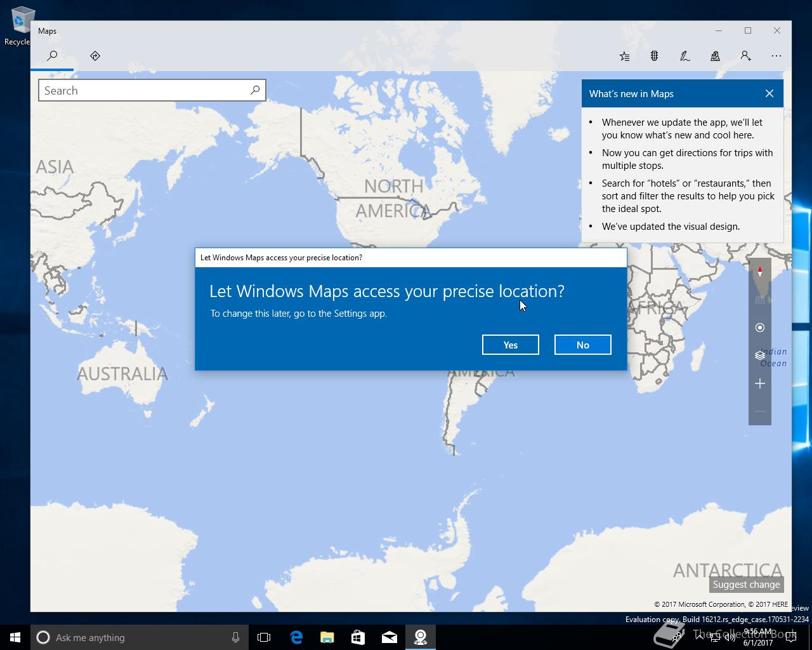812x650 pixels.
Task: Click the ASIA map label
Action: click(55, 166)
